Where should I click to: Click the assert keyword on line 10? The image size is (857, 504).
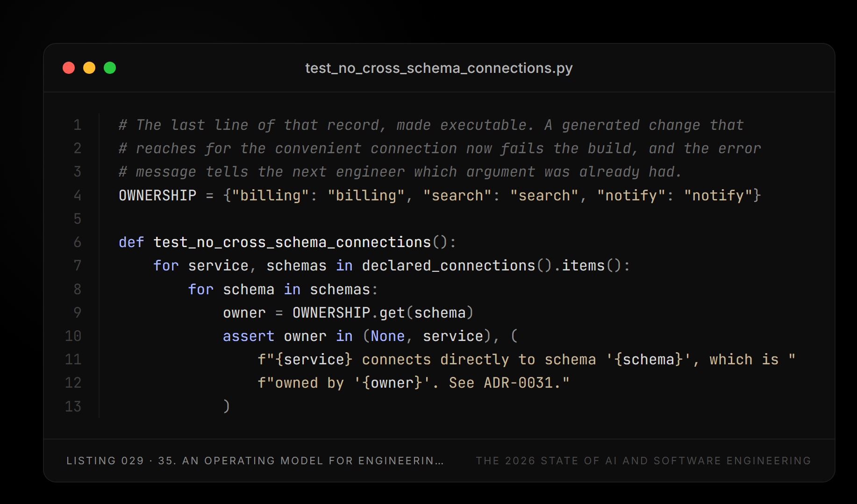point(249,336)
